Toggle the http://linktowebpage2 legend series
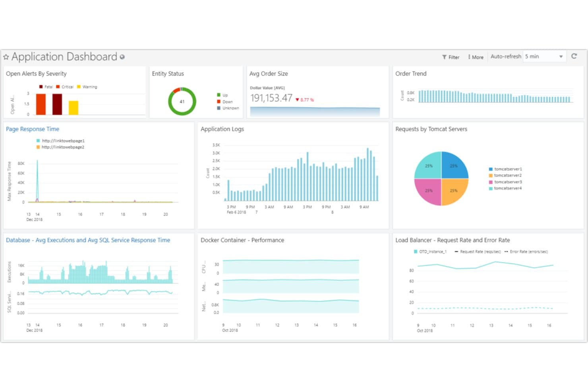The width and height of the screenshot is (588, 392). pos(60,147)
